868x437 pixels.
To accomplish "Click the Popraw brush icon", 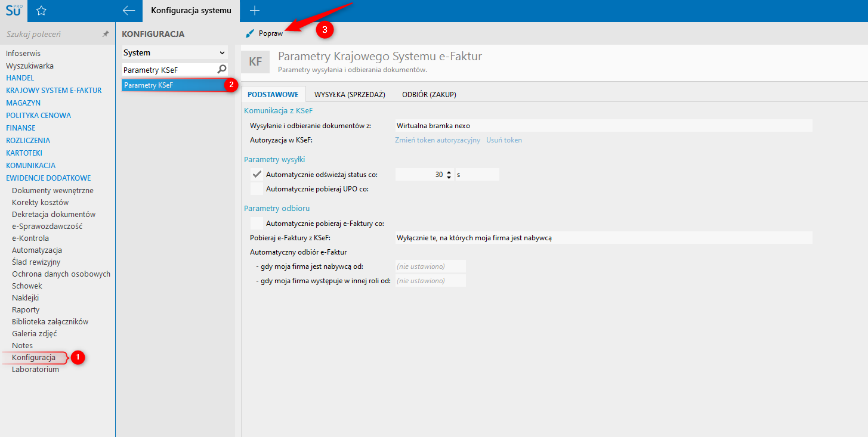I will (249, 33).
